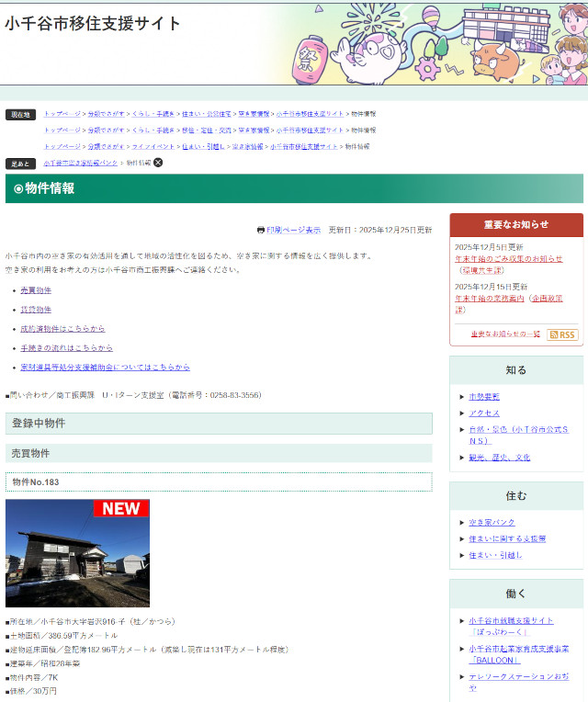The image size is (588, 702).
Task: Go to 住まいに関する支援策
Action: click(507, 538)
